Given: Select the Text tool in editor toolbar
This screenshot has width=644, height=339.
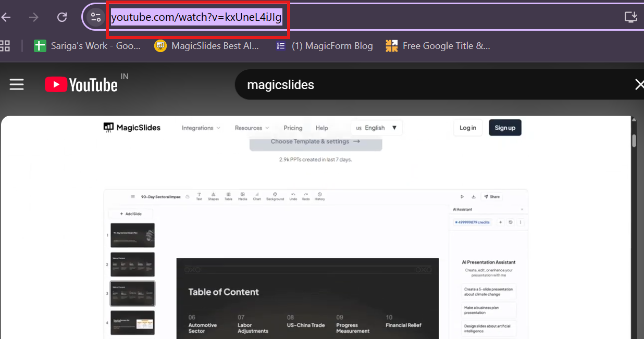Looking at the screenshot, I should (x=199, y=196).
